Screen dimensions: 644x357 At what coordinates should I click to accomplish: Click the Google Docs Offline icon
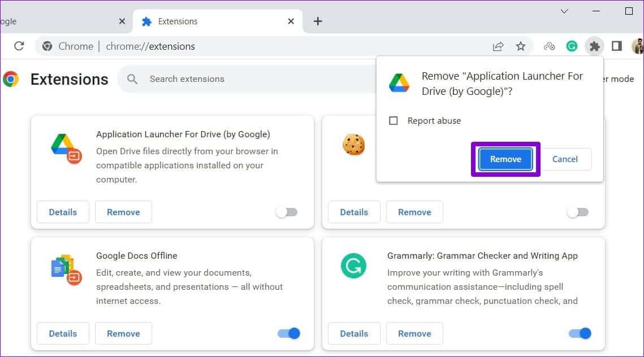click(x=66, y=270)
